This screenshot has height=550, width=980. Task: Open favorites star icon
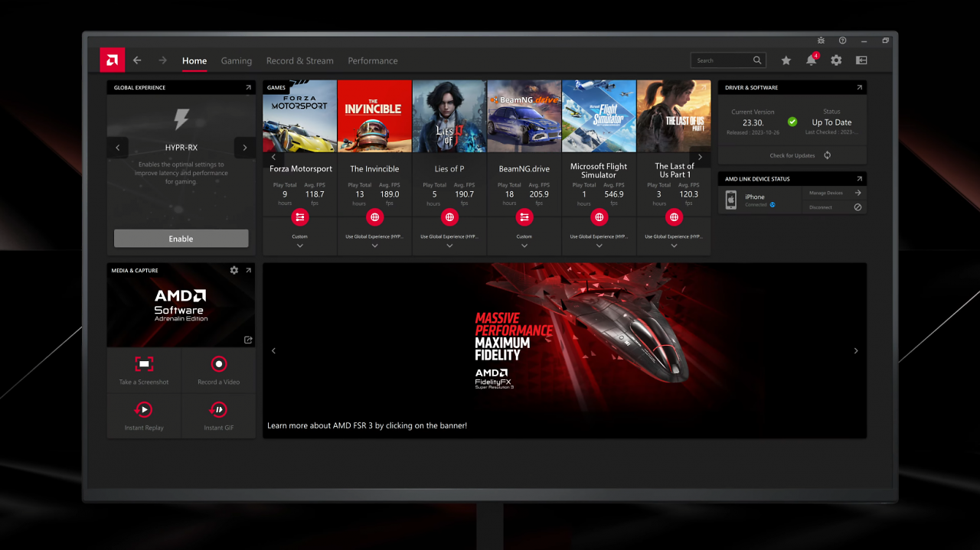pyautogui.click(x=786, y=60)
